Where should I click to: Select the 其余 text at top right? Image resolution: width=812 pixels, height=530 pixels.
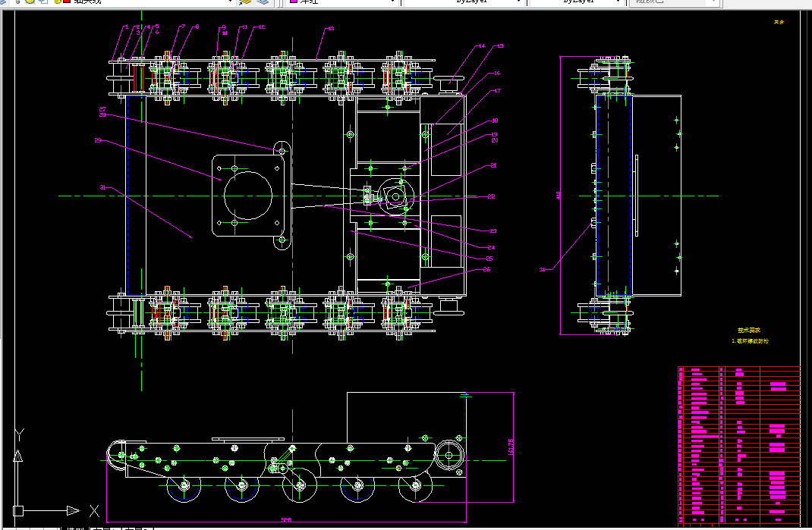coord(779,22)
